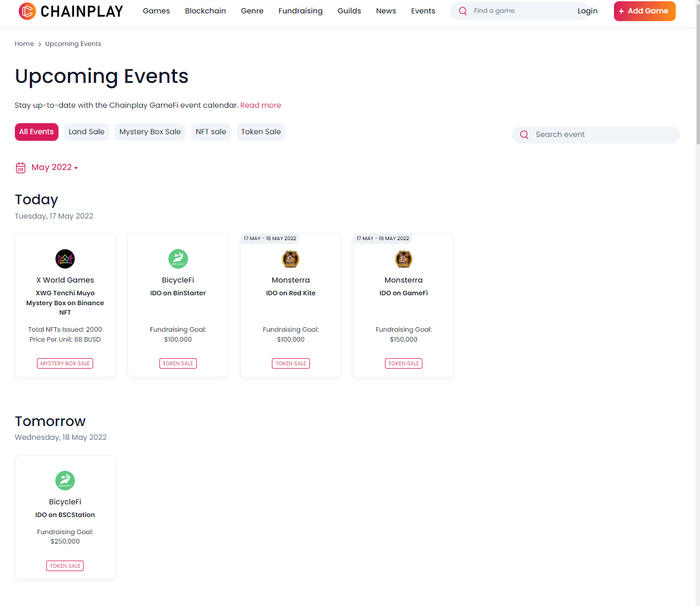Click the Upcoming Events breadcrumb
This screenshot has width=700, height=606.
73,43
